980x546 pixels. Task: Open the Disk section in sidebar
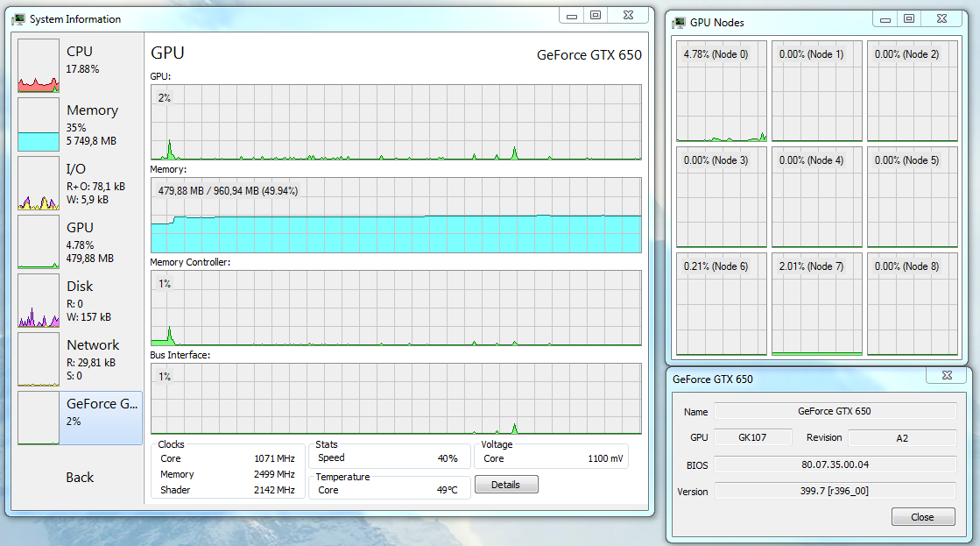[80, 301]
